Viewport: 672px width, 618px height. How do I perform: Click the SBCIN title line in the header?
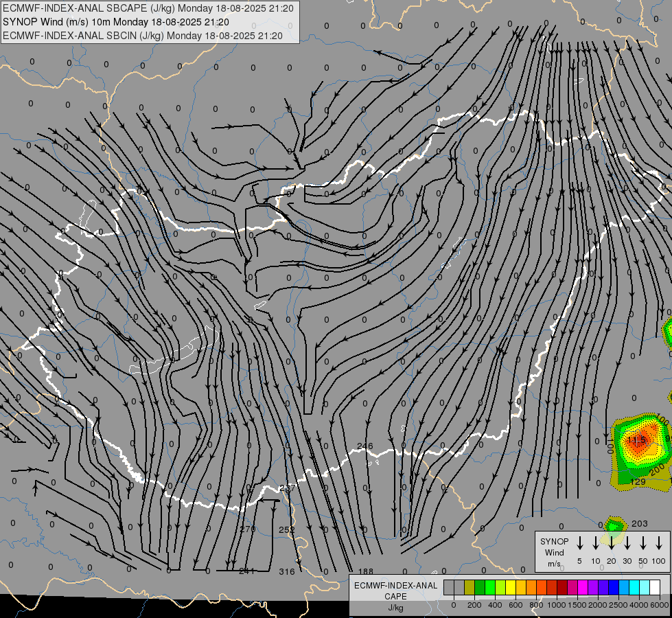point(143,36)
